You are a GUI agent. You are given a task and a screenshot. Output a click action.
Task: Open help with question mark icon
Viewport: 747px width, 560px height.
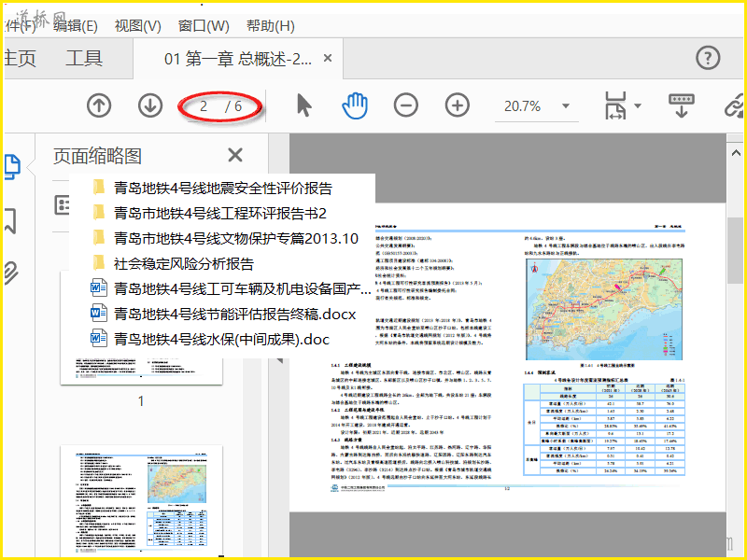pyautogui.click(x=708, y=58)
